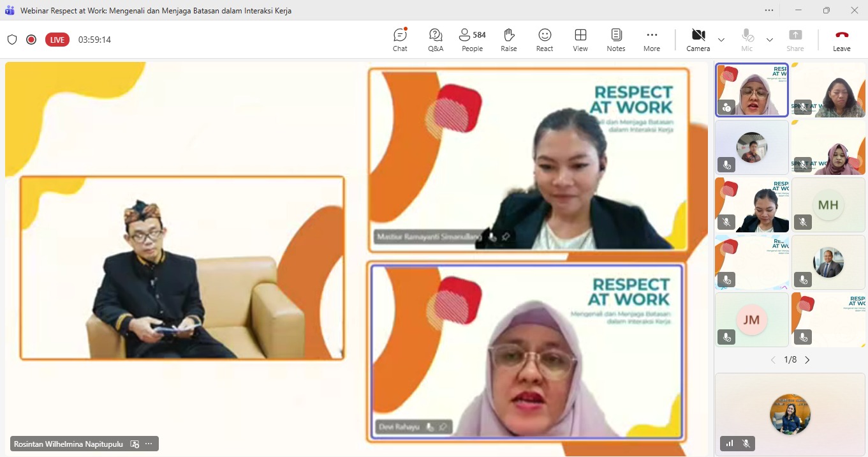The image size is (868, 457).
Task: Click the Leave button
Action: click(x=841, y=39)
